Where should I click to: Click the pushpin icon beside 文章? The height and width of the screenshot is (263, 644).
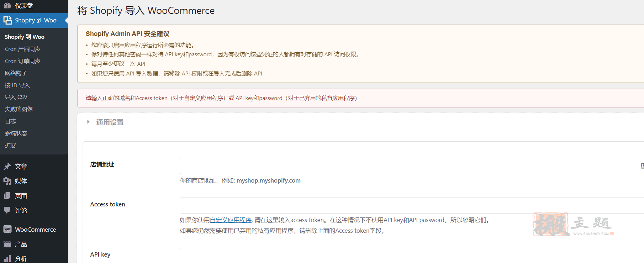point(7,166)
